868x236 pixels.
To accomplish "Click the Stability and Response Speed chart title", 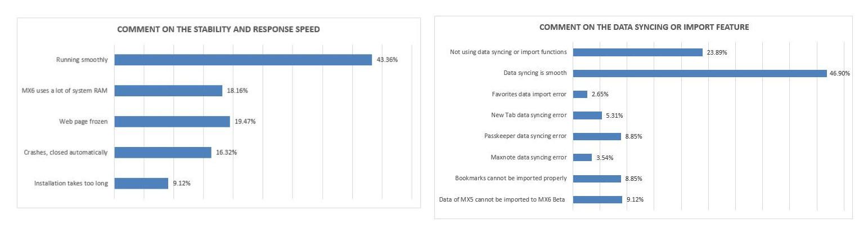I will pyautogui.click(x=218, y=30).
